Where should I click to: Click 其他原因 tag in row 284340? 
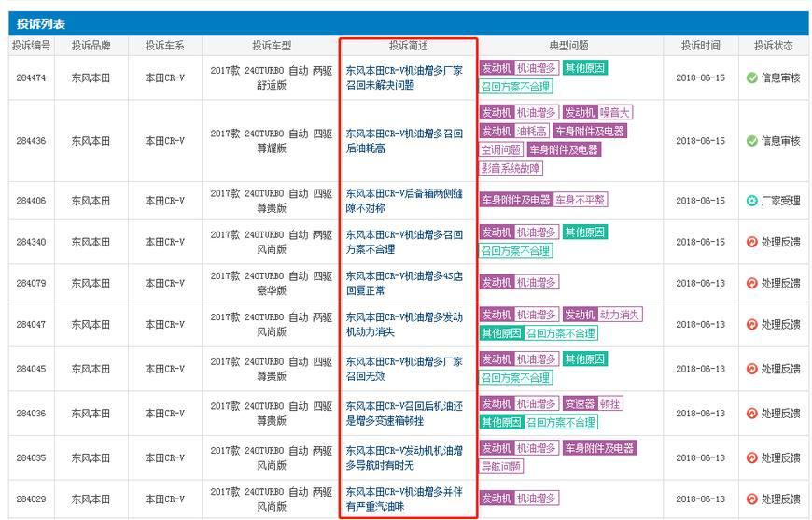click(x=585, y=232)
